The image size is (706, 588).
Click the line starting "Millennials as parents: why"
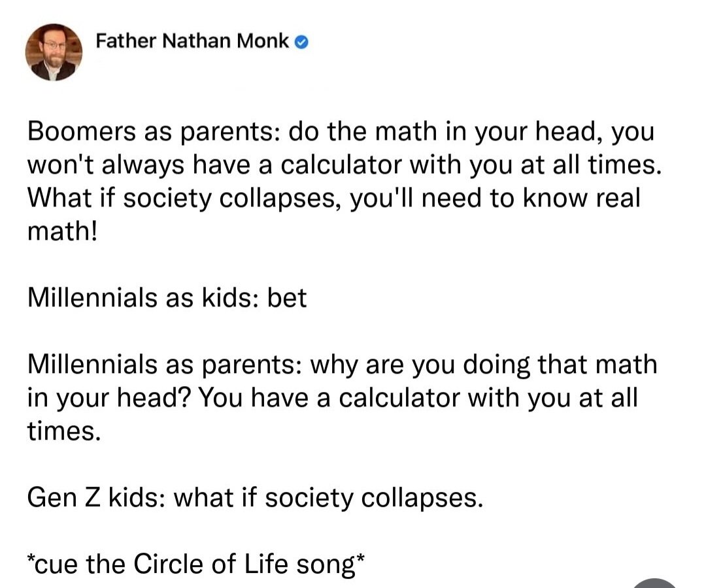[x=342, y=364]
